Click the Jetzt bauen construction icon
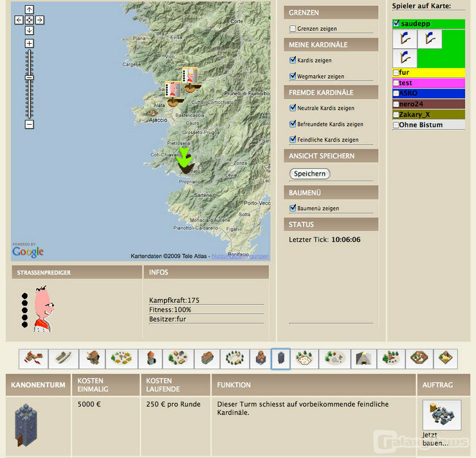Viewport: 476px width, 458px height. point(442,415)
